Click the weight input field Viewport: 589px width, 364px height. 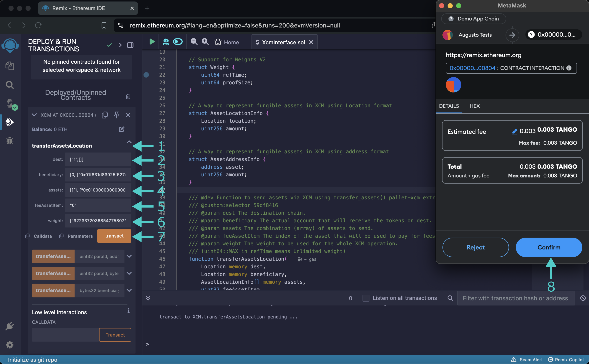(x=98, y=220)
